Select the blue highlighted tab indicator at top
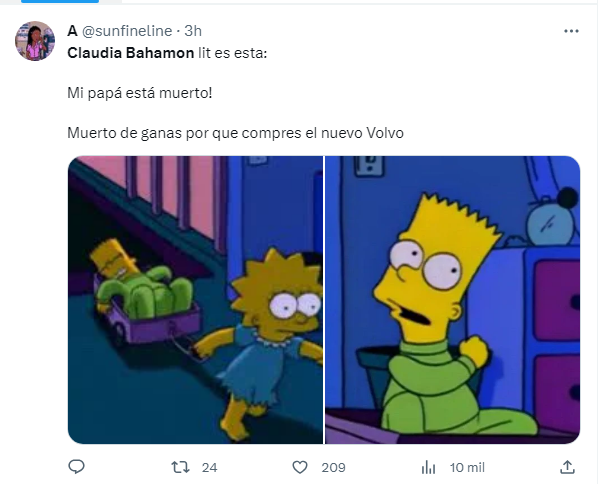Screen dimensions: 602x484 pyautogui.click(x=60, y=1)
